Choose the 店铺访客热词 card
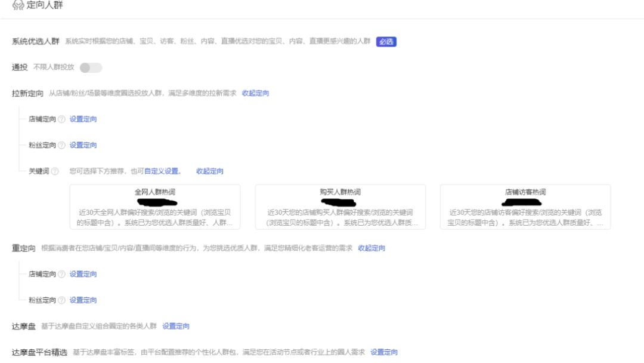This screenshot has height=363, width=644. coord(525,207)
